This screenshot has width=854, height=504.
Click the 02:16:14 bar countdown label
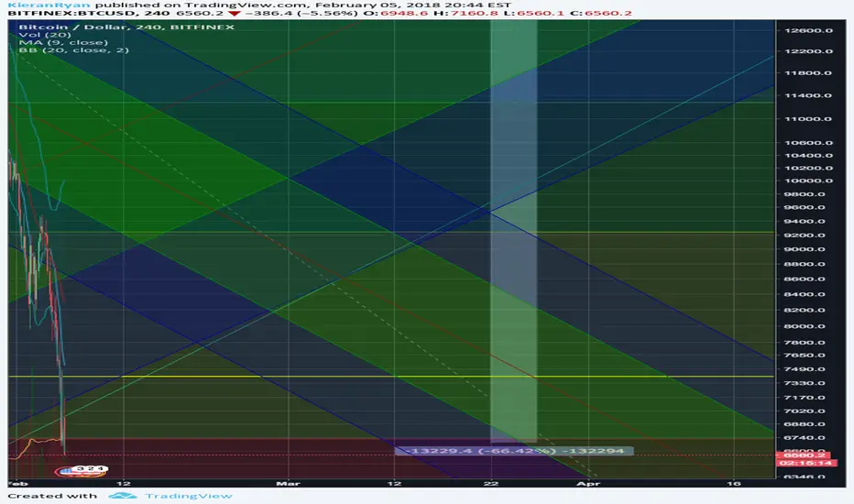(x=805, y=463)
